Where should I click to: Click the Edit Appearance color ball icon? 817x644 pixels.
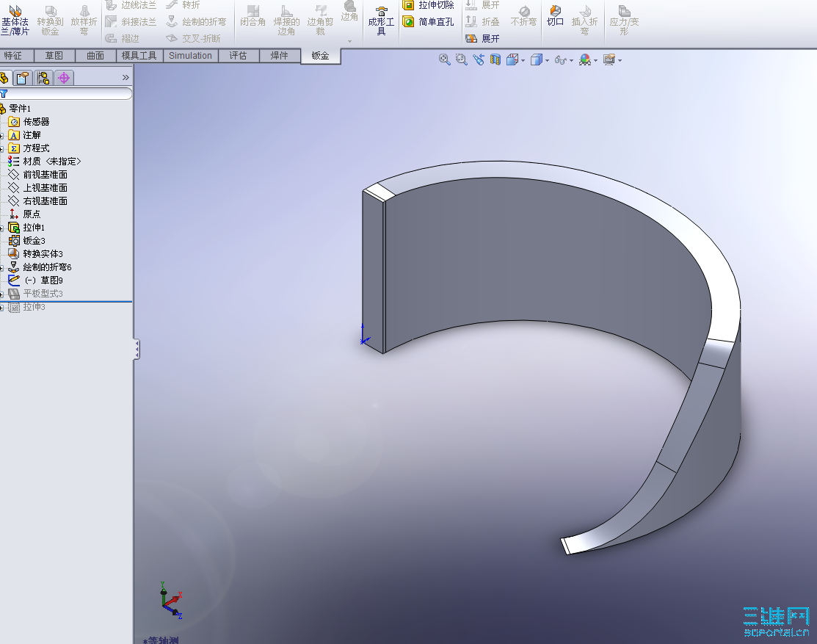(x=585, y=60)
